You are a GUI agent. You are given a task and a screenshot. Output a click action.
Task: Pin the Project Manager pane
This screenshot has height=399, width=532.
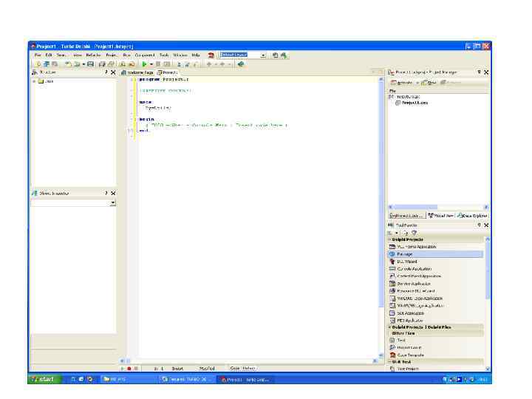click(479, 72)
